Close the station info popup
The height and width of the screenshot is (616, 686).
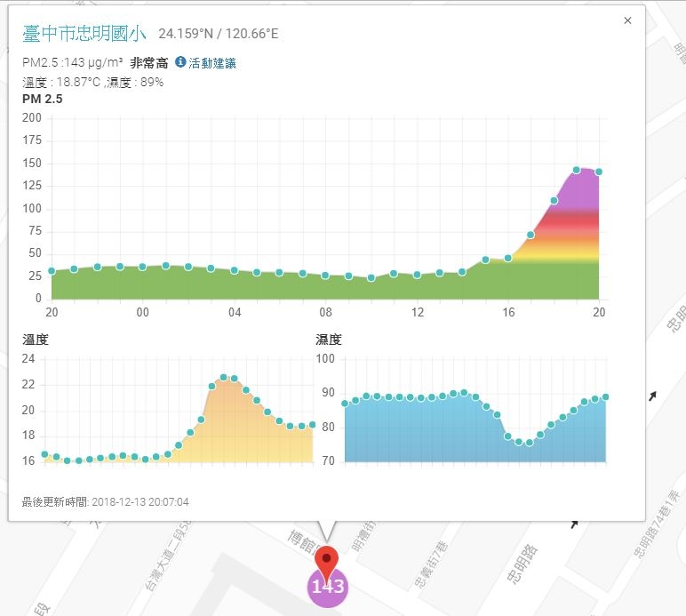coord(627,20)
